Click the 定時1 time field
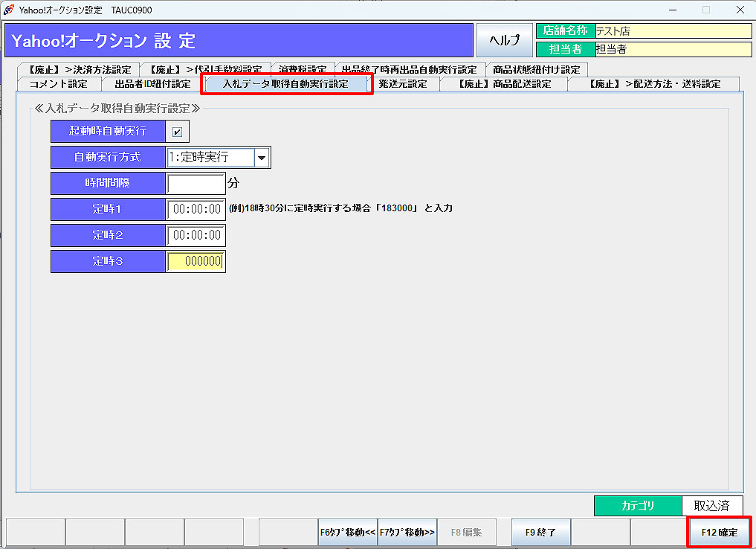The image size is (756, 549). (x=196, y=209)
